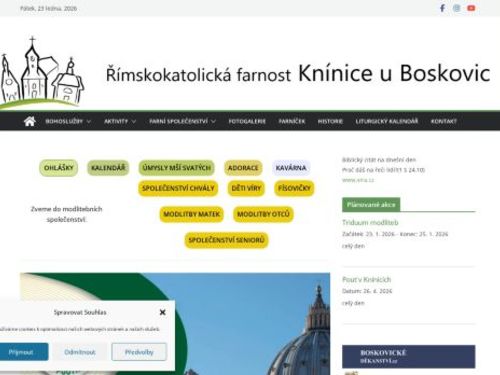Click the Biblický citát na dnešní den text
Viewport: 500px width, 375px height.
(x=379, y=160)
